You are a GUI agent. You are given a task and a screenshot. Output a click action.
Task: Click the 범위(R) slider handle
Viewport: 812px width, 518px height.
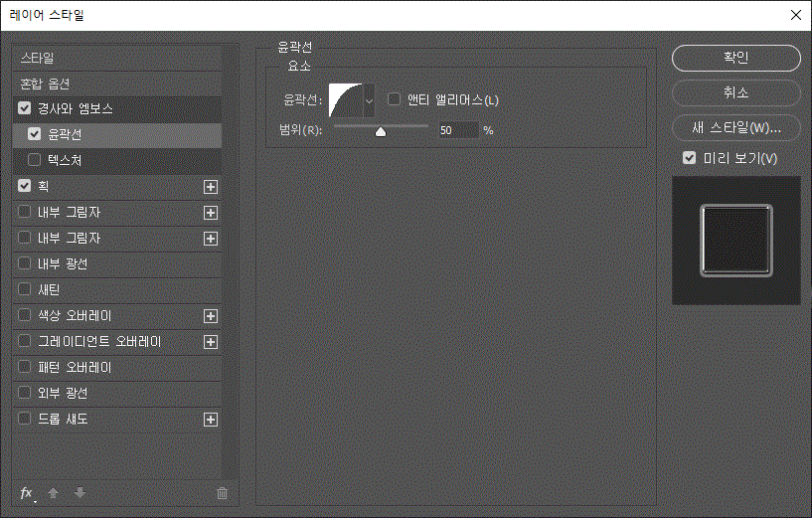pyautogui.click(x=381, y=132)
